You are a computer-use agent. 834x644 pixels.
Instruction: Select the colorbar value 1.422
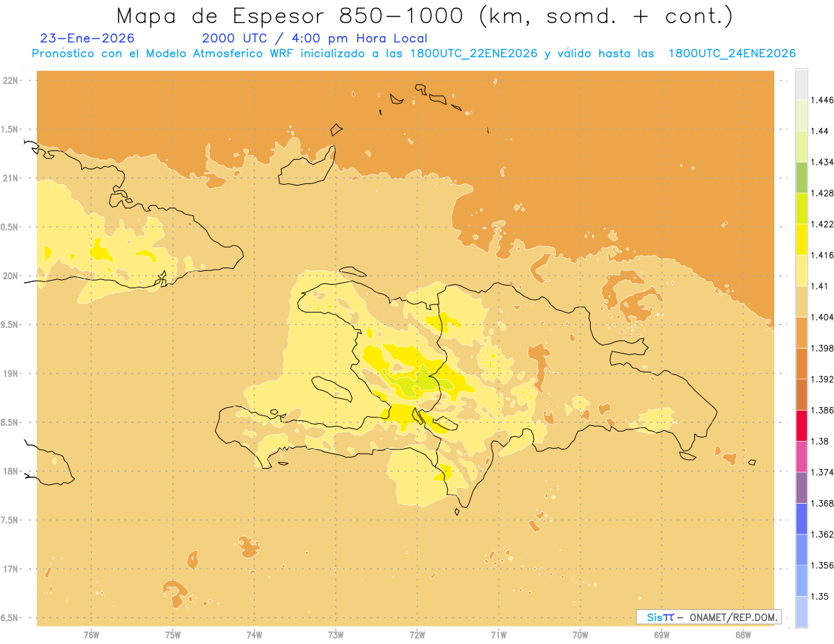pyautogui.click(x=822, y=224)
